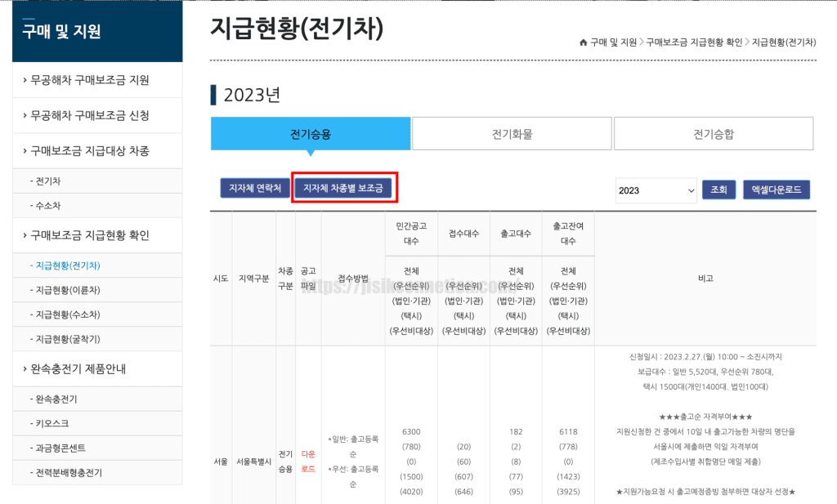This screenshot has width=837, height=504.
Task: Click value 182 in 출고대수 column
Action: [x=516, y=431]
